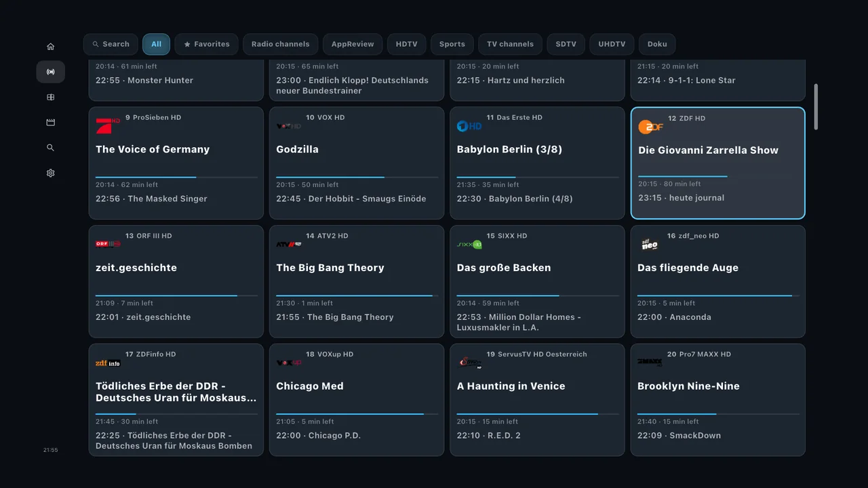This screenshot has width=868, height=488.
Task: Click upcoming SmackDown entry
Action: 679,435
